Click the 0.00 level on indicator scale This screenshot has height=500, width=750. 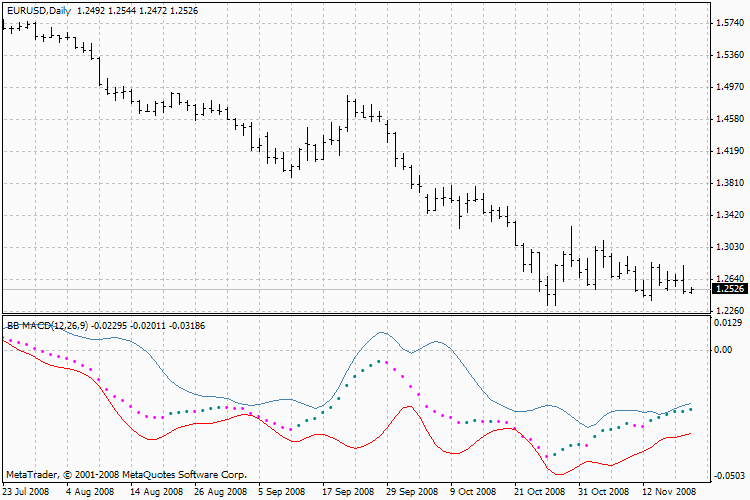721,350
